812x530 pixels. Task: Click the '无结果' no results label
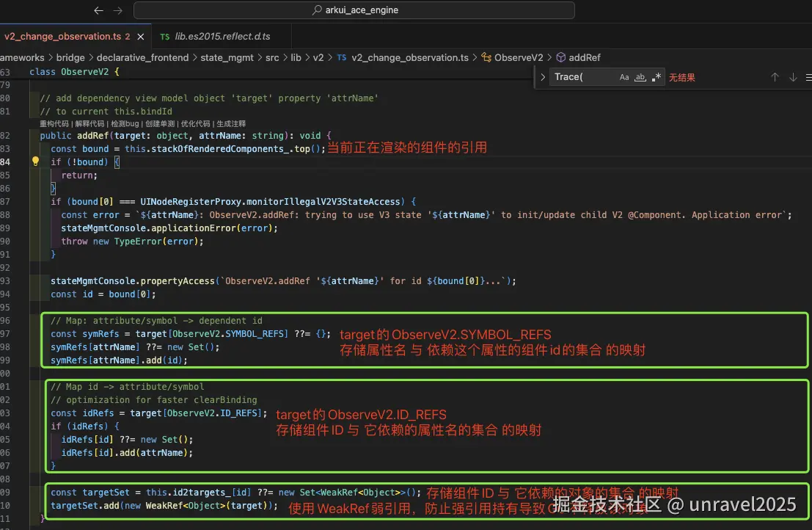(x=681, y=77)
